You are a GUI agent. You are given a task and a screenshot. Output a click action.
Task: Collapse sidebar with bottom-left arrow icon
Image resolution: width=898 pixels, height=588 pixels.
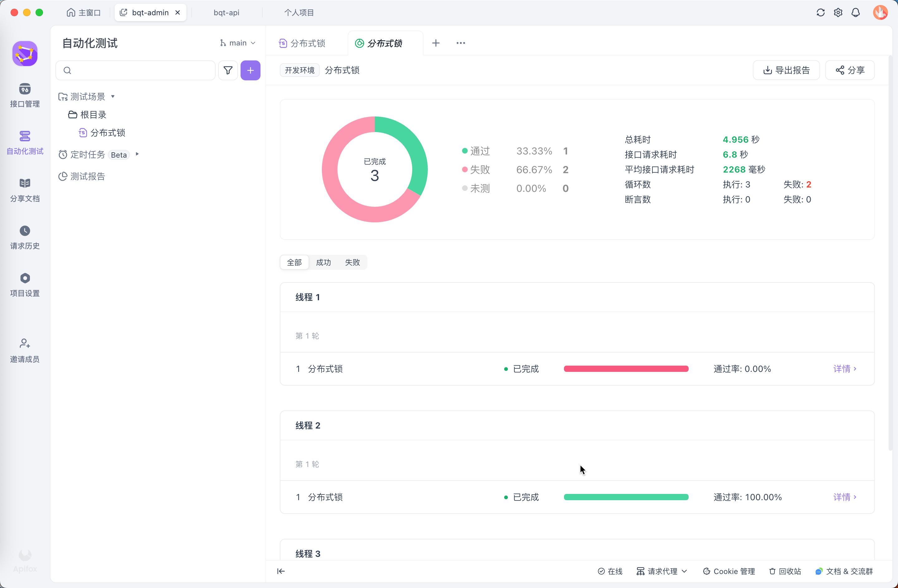281,571
